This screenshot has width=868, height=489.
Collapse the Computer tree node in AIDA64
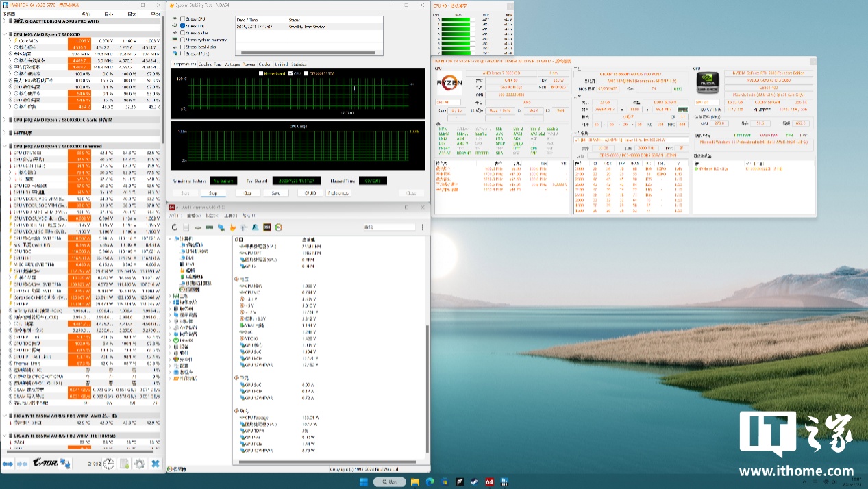click(171, 239)
